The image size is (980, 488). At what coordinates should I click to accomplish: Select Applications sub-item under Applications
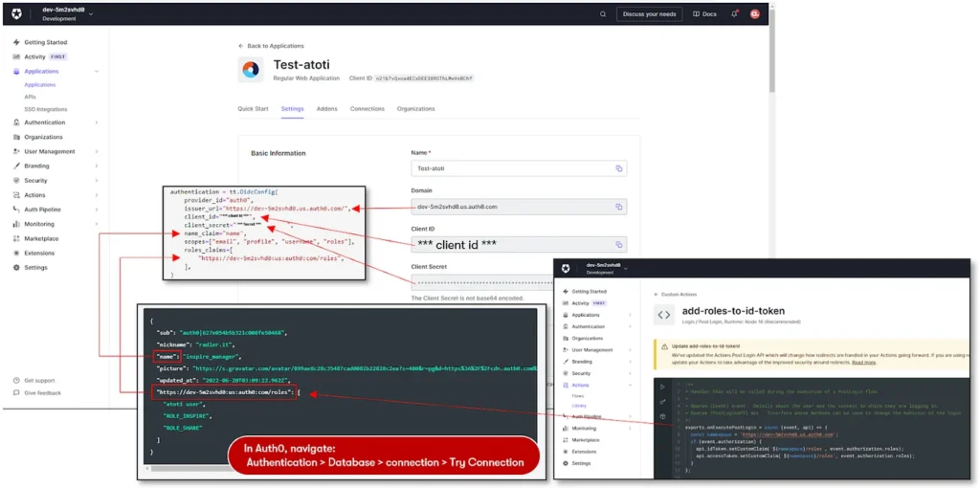click(x=40, y=84)
